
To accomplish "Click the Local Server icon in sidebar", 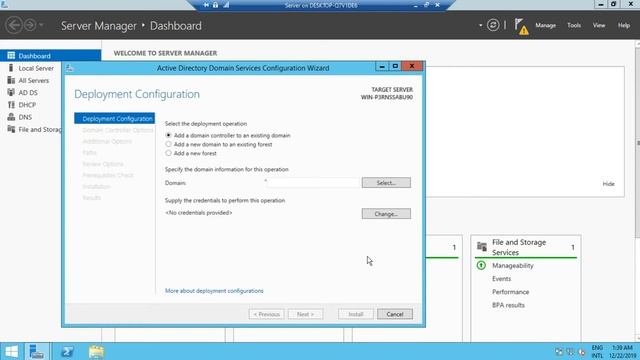I will click(x=11, y=68).
